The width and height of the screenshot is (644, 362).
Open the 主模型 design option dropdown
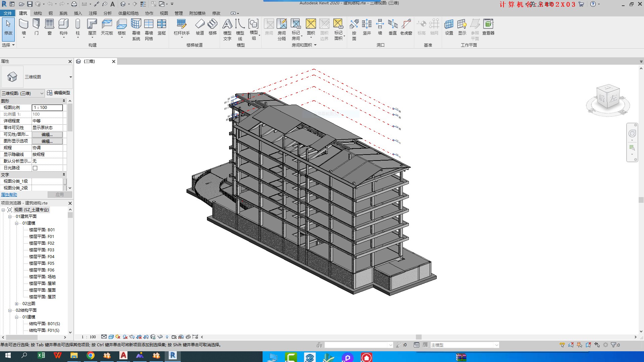tap(465, 345)
